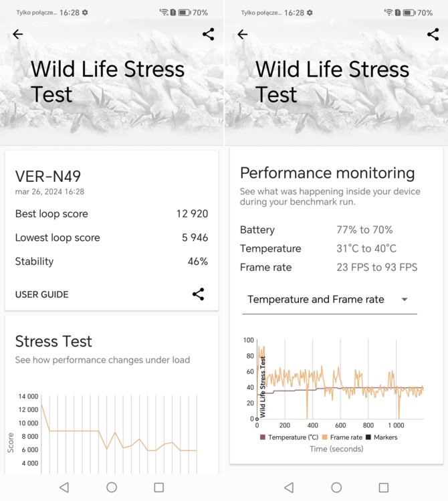Click the dropdown arrow beside Frame rate
The height and width of the screenshot is (501, 448).
tap(405, 300)
